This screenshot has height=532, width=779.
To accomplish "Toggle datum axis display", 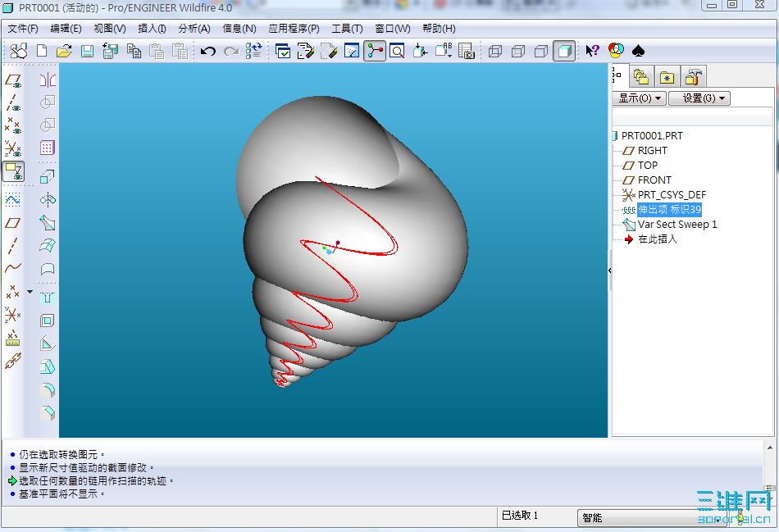I will (x=13, y=102).
